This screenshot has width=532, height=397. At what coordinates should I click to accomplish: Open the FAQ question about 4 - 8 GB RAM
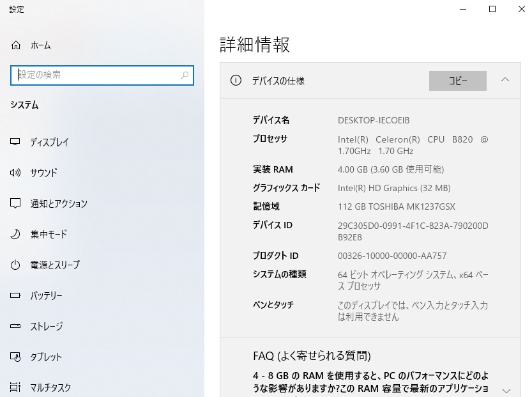click(370, 382)
